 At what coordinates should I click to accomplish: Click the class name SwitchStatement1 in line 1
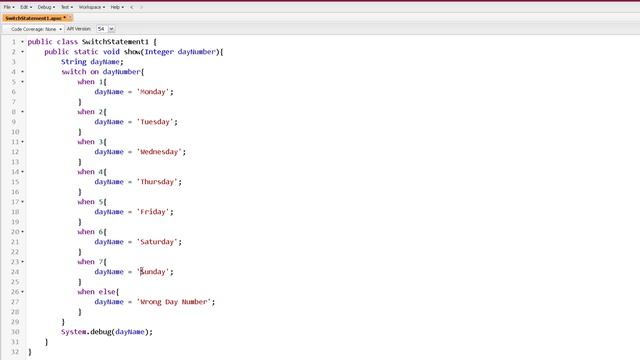pos(116,42)
